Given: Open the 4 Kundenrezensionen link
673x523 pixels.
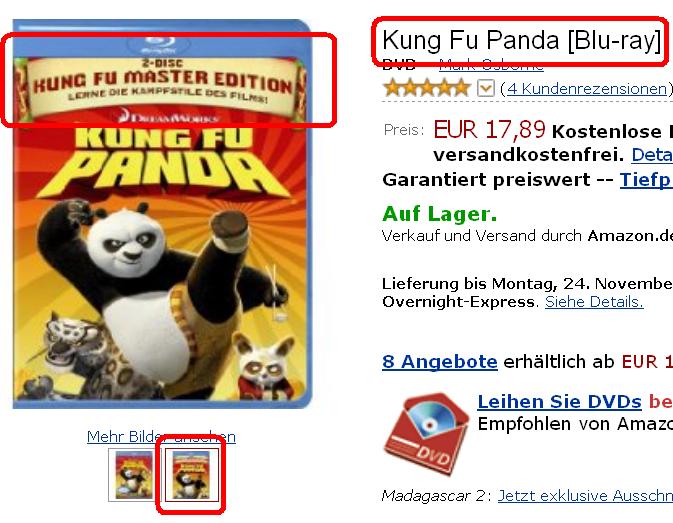Looking at the screenshot, I should click(x=587, y=88).
